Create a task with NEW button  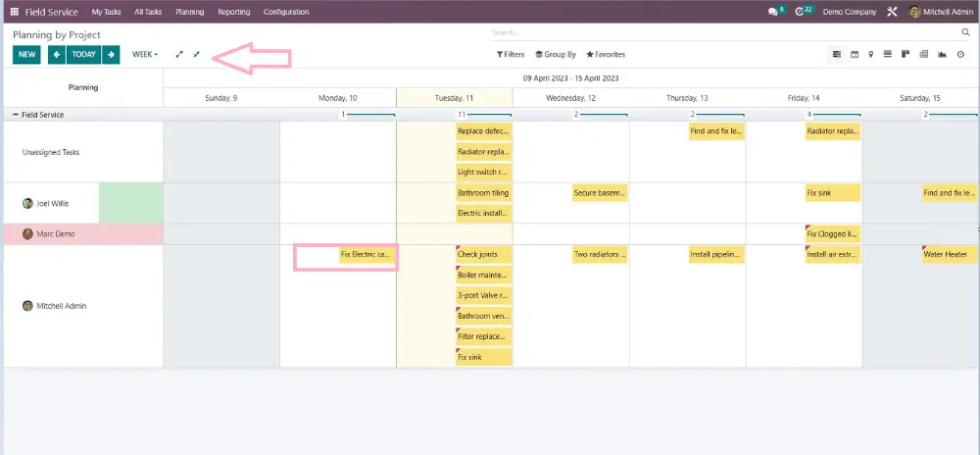[x=26, y=55]
